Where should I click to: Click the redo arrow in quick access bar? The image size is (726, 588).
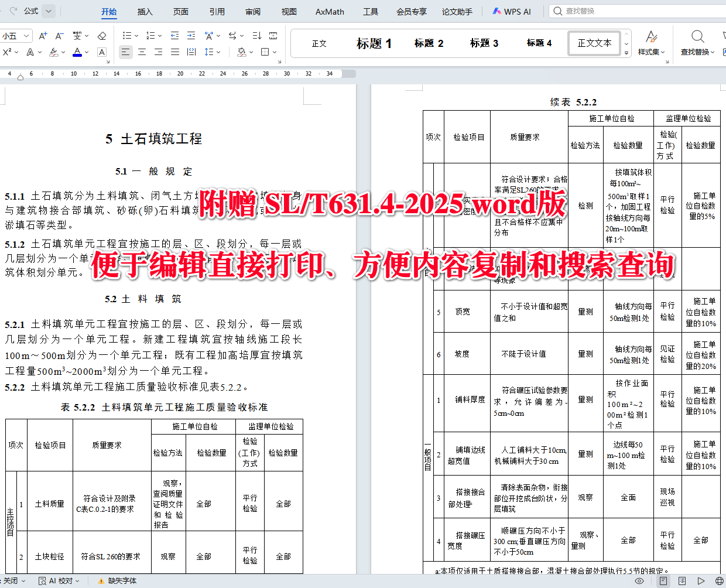pyautogui.click(x=14, y=11)
